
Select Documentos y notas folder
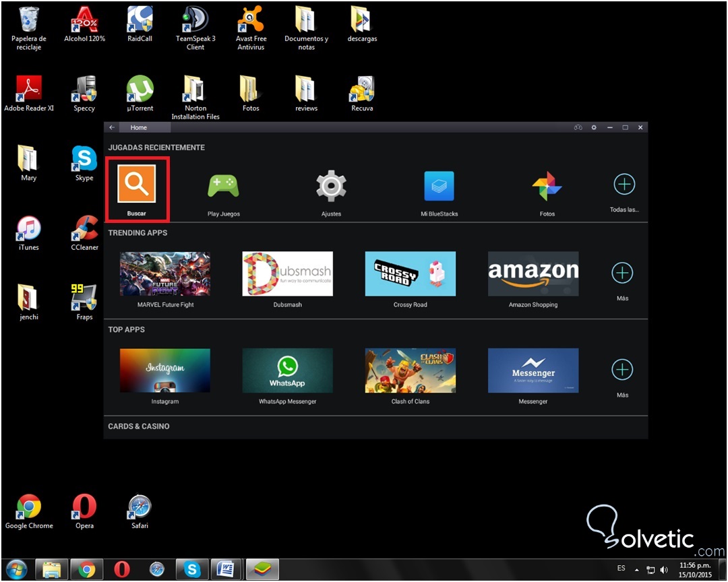[x=307, y=28]
